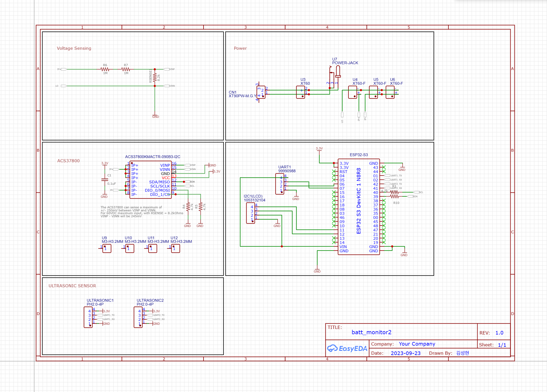Screen dimensions: 547x392
Task: Click the sheet number '1/1'
Action: 502,345
